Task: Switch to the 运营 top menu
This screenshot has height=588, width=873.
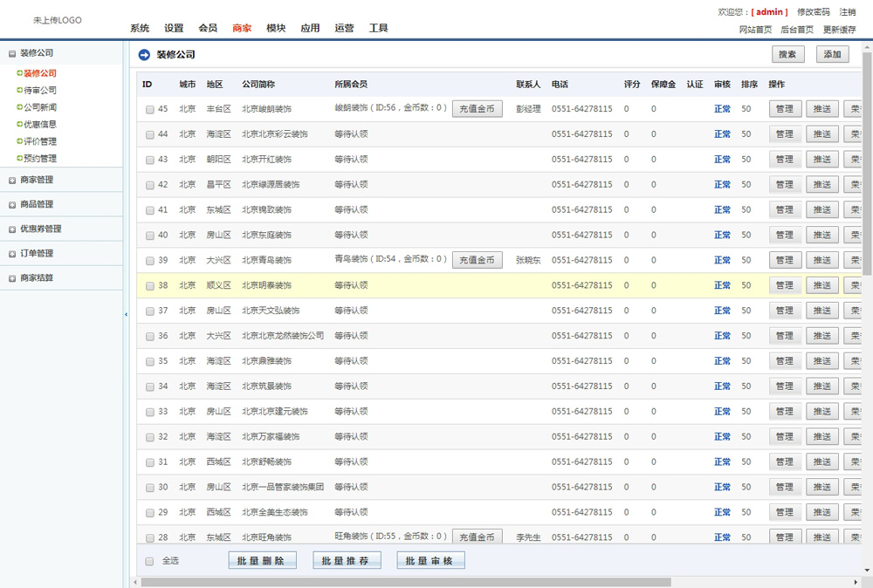Action: [344, 28]
